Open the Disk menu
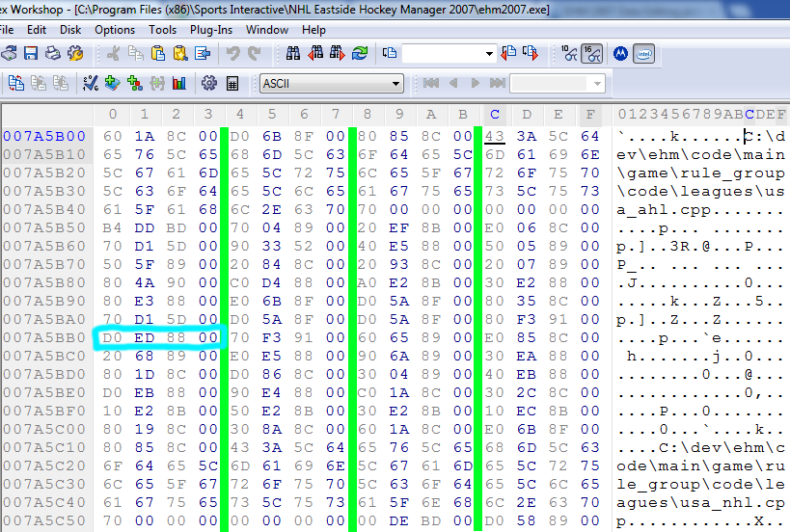 point(70,30)
